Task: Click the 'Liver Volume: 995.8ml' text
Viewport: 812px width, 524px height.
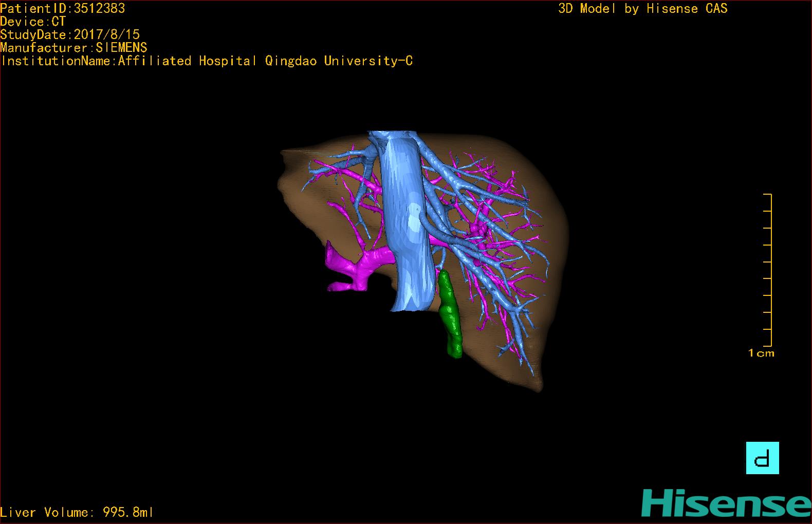Action: (x=77, y=512)
